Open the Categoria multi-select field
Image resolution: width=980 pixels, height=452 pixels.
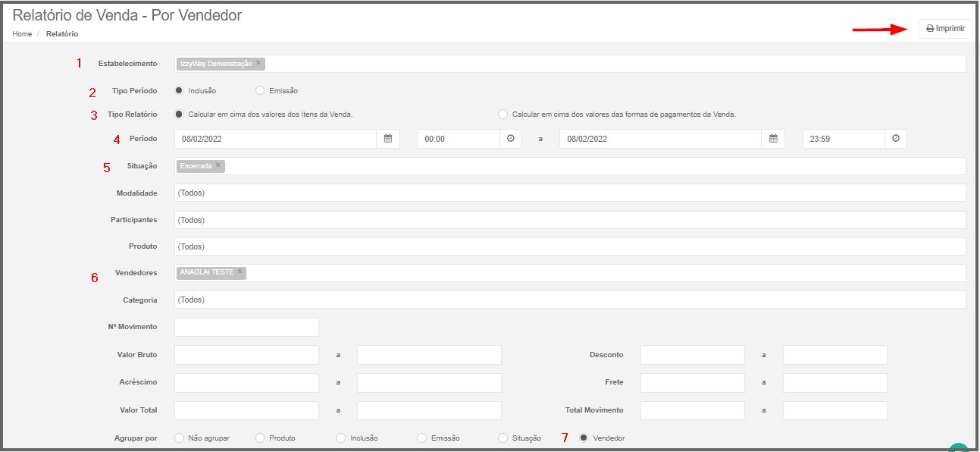point(570,300)
